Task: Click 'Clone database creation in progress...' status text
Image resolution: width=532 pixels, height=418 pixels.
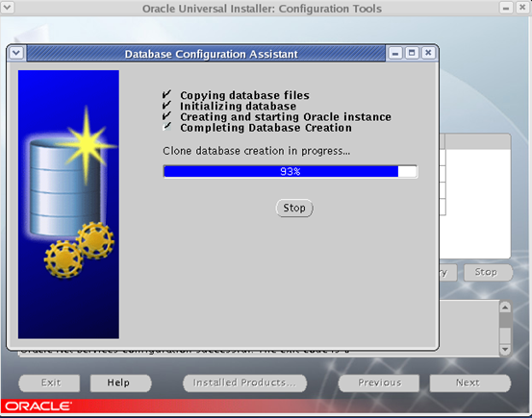Action: click(257, 151)
